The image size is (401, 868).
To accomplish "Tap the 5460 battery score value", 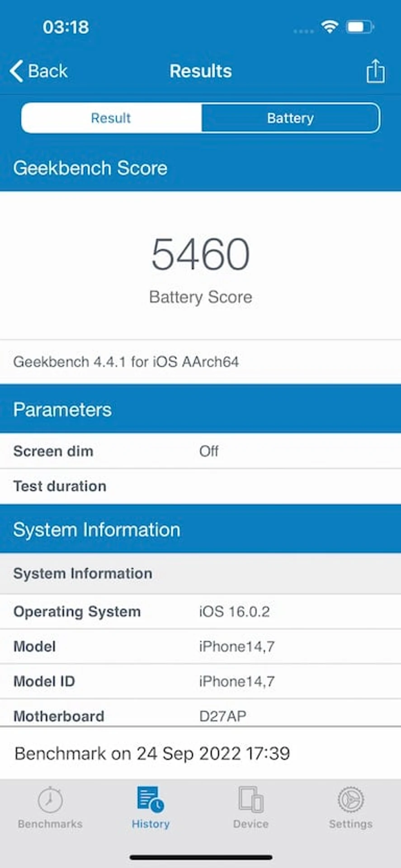I will click(201, 254).
